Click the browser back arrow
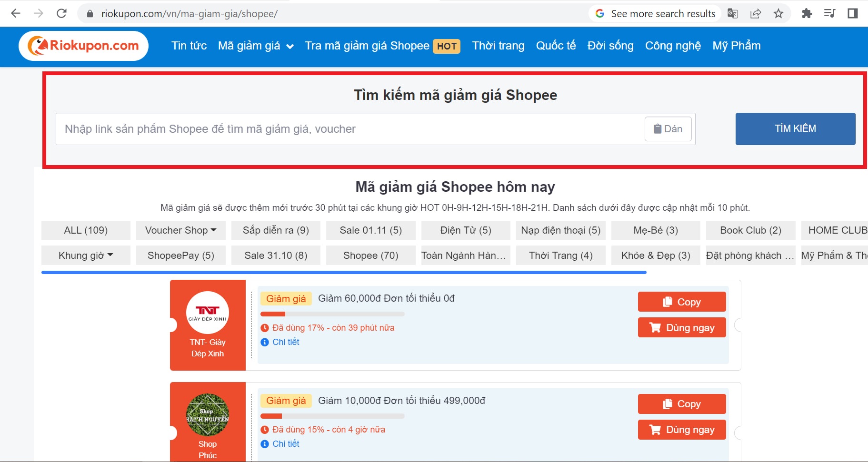The height and width of the screenshot is (462, 868). pos(16,13)
